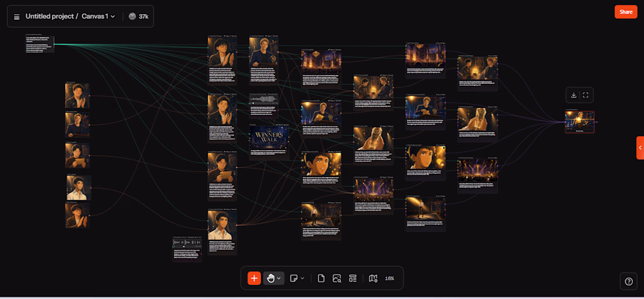
Task: Select the sticky note tool
Action: click(x=293, y=278)
